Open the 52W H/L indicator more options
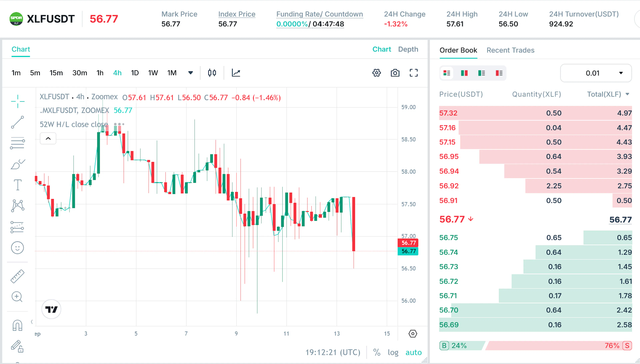The image size is (640, 364). click(119, 124)
